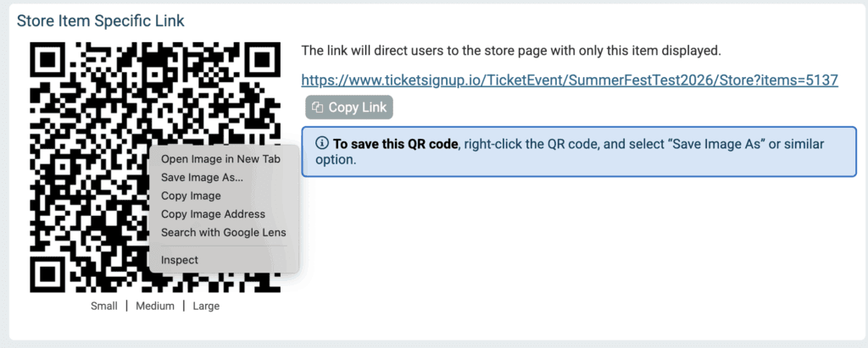Screen dimensions: 868x348
Task: Choose Open Image in New Tab
Action: [x=221, y=159]
